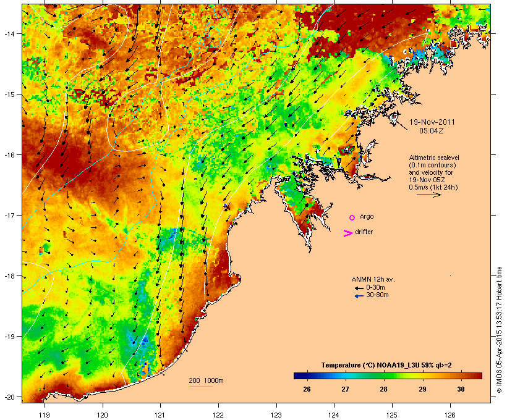Click the '-18' latitude axis label
Image resolution: width=507 pixels, height=420 pixels.
(9, 276)
